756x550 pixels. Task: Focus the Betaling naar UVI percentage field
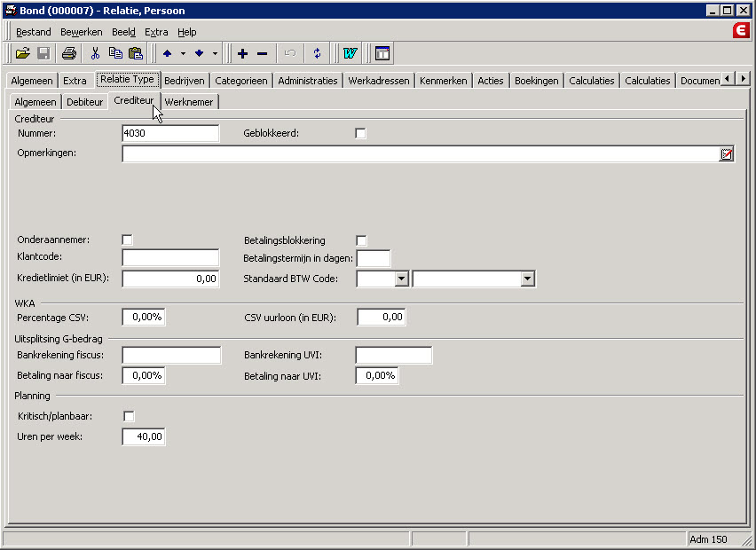point(377,375)
